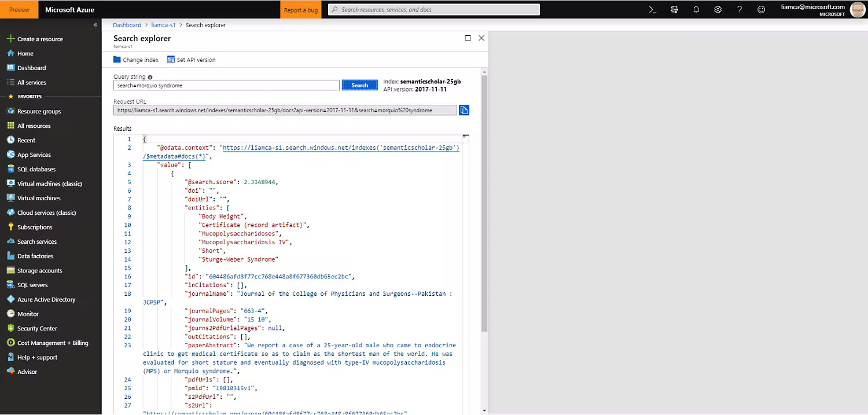Click the Virtual machines (classic) icon
868x415 pixels.
click(10, 183)
